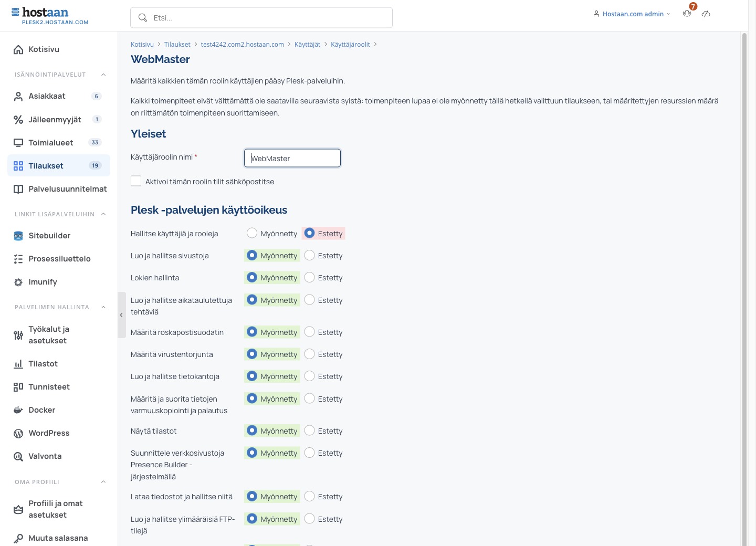Click the Asiakkaat person icon
756x546 pixels.
(18, 96)
